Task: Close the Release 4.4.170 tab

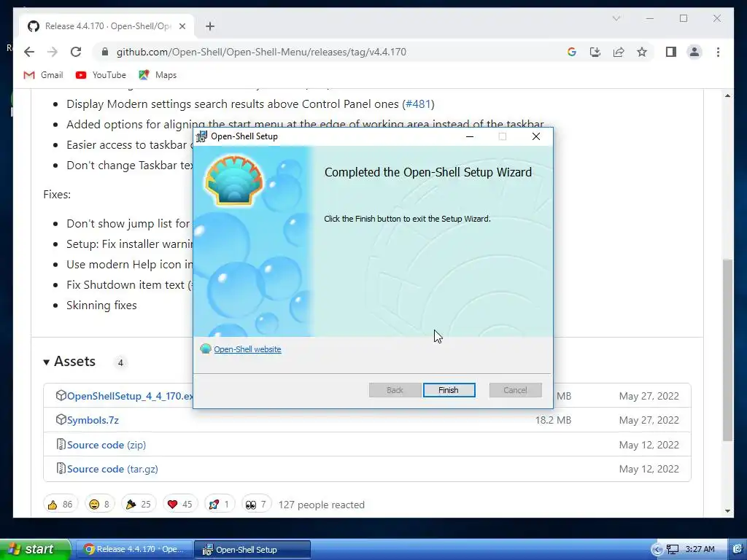Action: click(182, 26)
